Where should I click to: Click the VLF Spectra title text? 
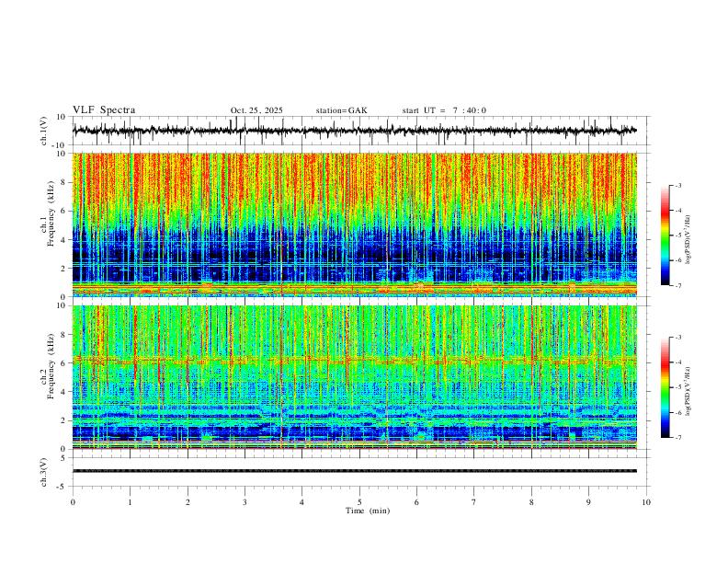[104, 110]
